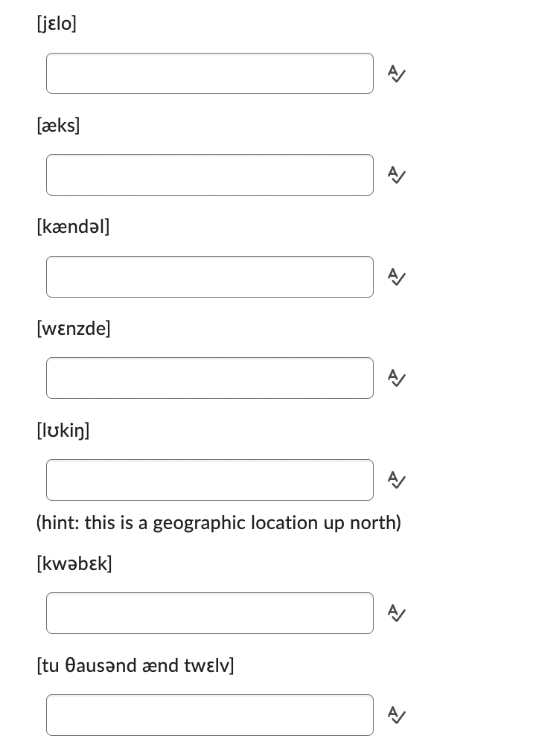Focus the input field for [wɛnzde]

pyautogui.click(x=209, y=378)
